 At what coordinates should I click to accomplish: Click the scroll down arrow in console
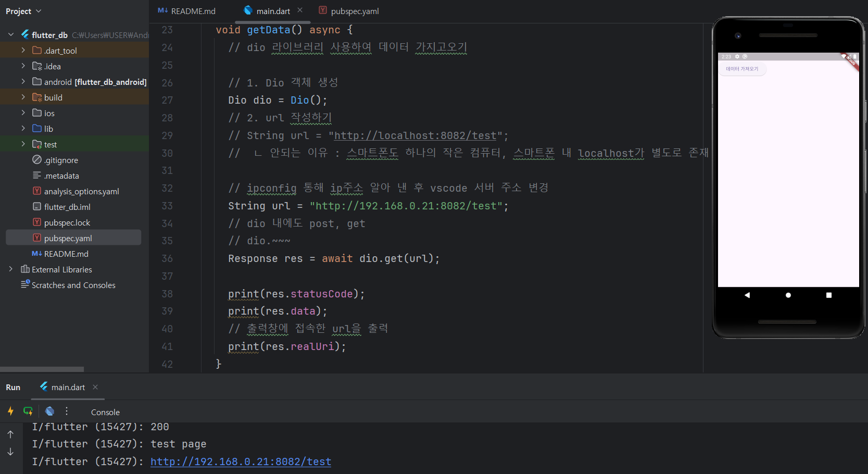(x=10, y=452)
